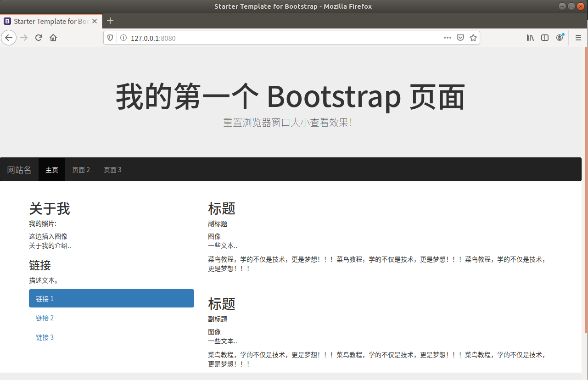
Task: Show site information icon in address bar
Action: (x=123, y=38)
